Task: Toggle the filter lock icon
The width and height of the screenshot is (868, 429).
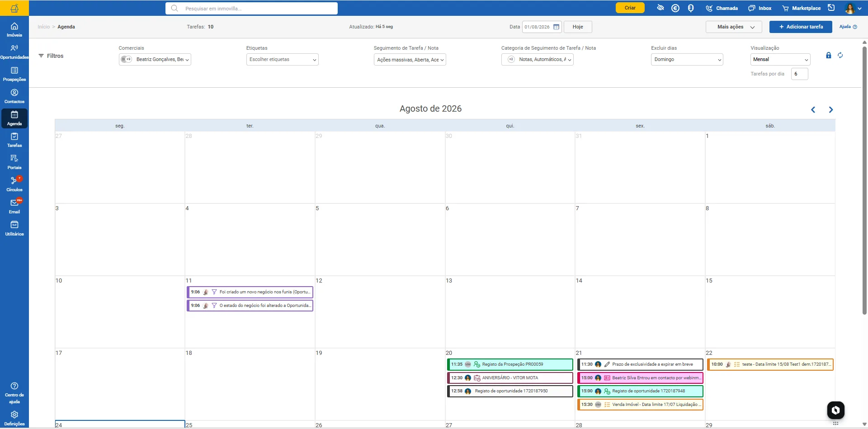Action: click(x=828, y=55)
